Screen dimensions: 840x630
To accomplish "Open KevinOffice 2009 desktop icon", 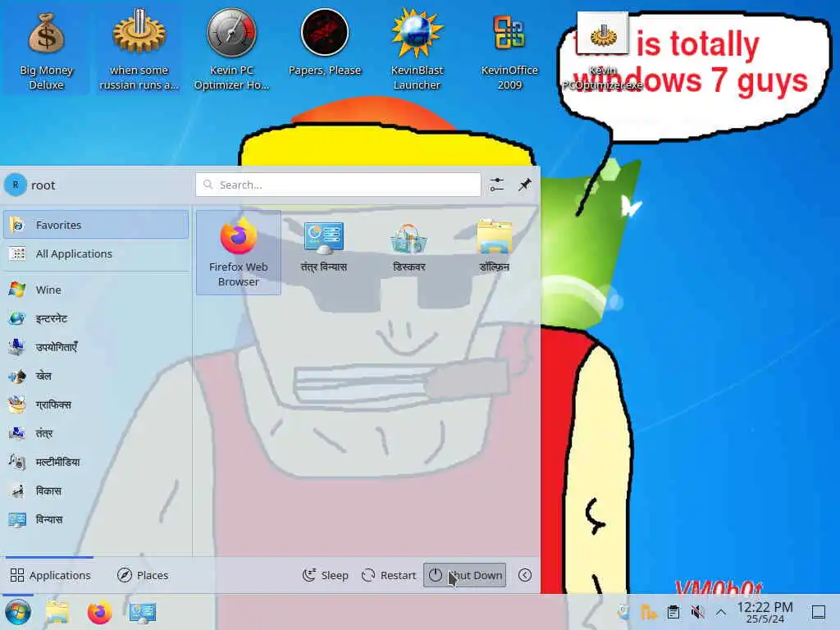I will (509, 51).
